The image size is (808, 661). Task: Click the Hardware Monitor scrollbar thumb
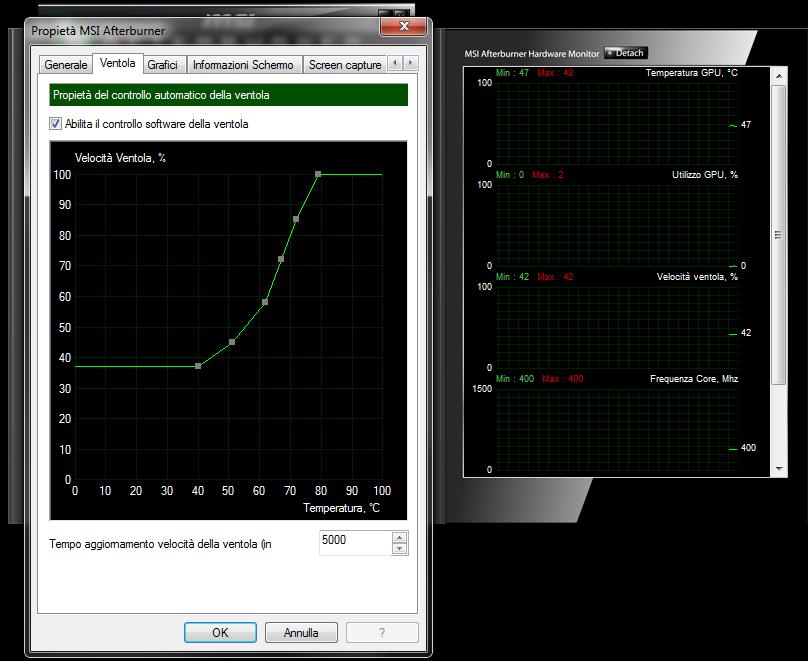tap(779, 234)
